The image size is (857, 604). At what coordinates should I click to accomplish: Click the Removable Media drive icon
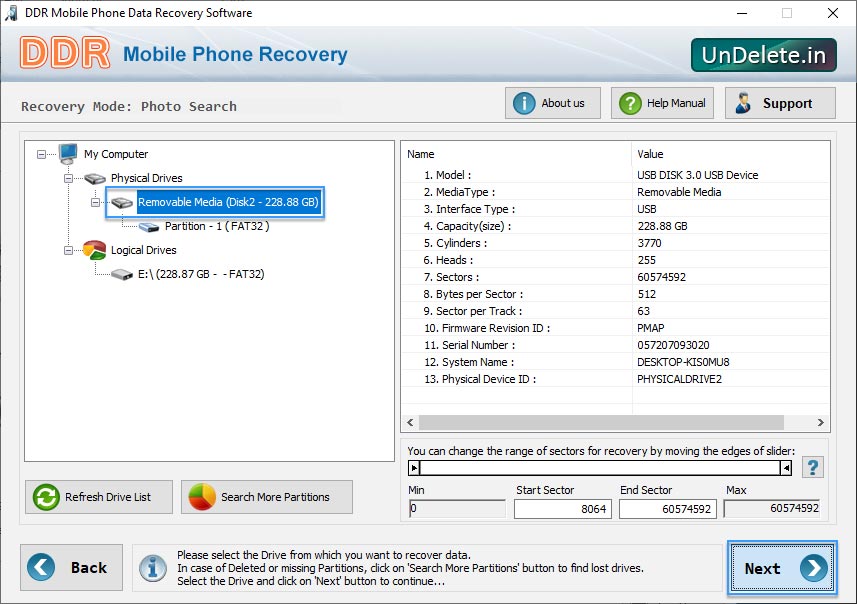(x=122, y=203)
